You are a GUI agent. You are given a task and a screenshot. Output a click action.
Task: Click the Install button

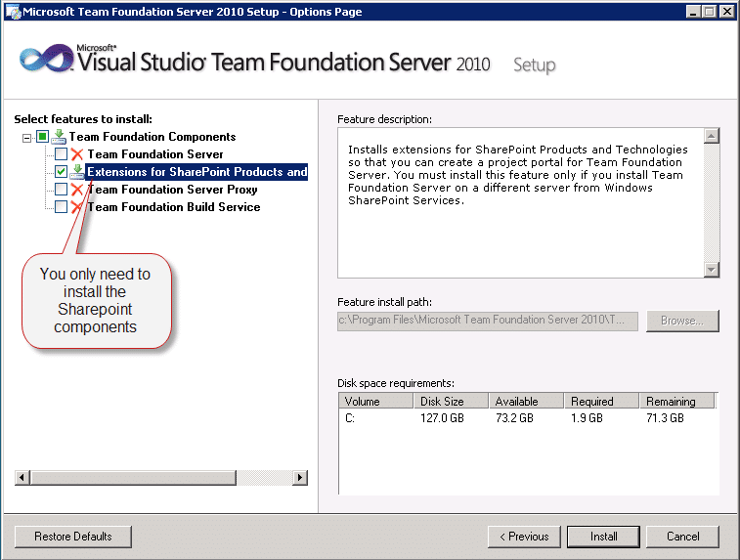point(603,537)
